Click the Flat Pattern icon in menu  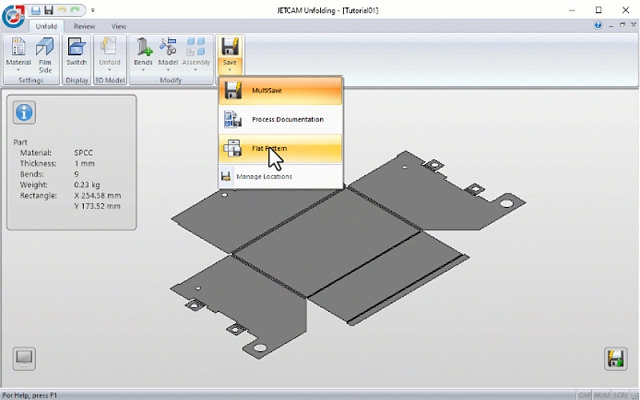(x=233, y=149)
